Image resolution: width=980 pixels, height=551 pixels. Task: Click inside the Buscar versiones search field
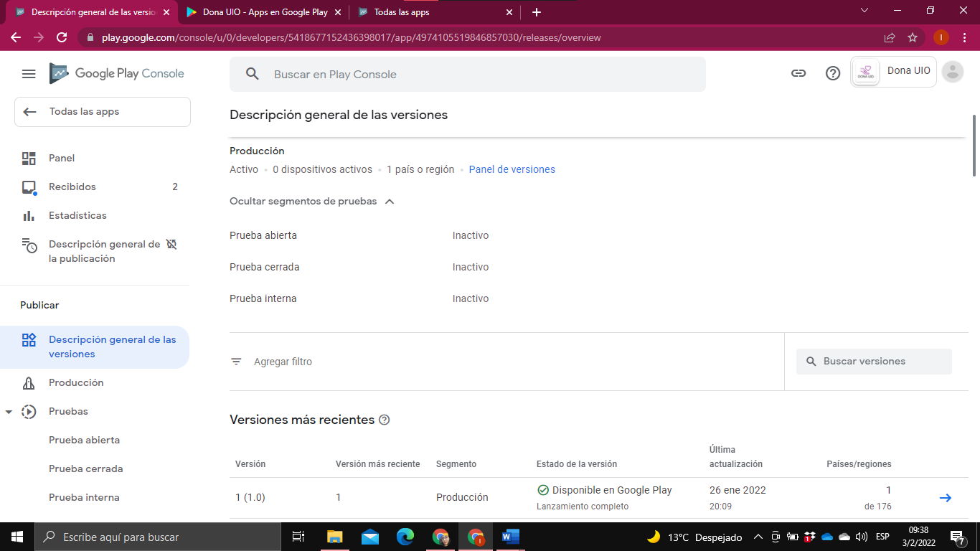[x=874, y=361]
